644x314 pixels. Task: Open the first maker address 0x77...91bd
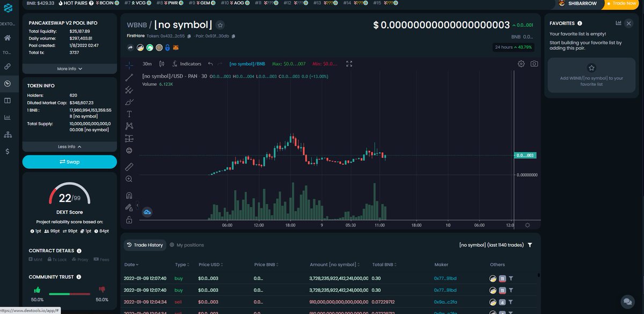[445, 278]
